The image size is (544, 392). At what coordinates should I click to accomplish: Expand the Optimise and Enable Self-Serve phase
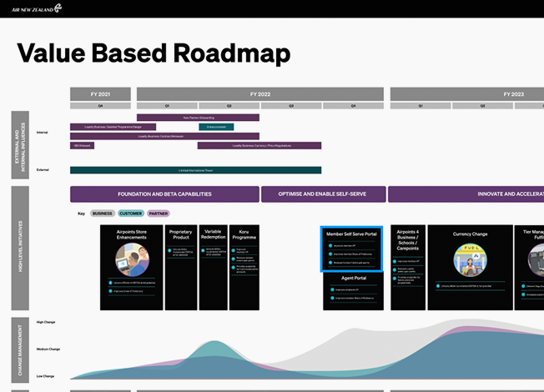(x=324, y=194)
